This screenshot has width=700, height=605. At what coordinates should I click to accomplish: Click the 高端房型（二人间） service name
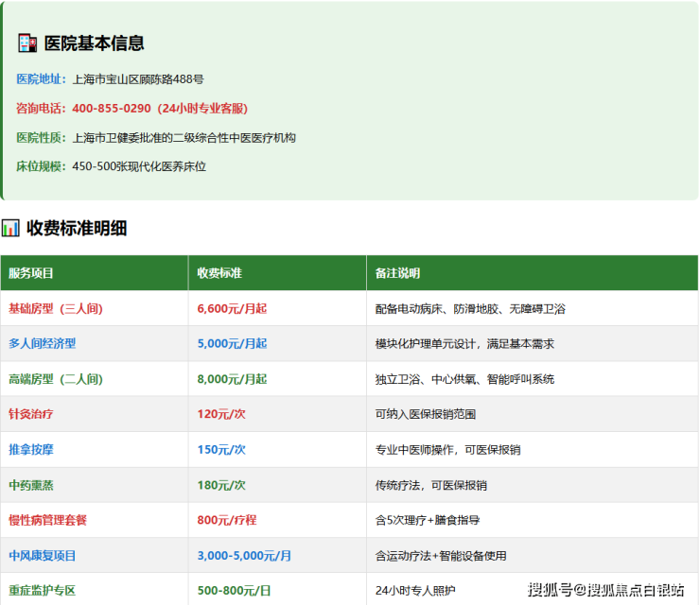click(55, 379)
